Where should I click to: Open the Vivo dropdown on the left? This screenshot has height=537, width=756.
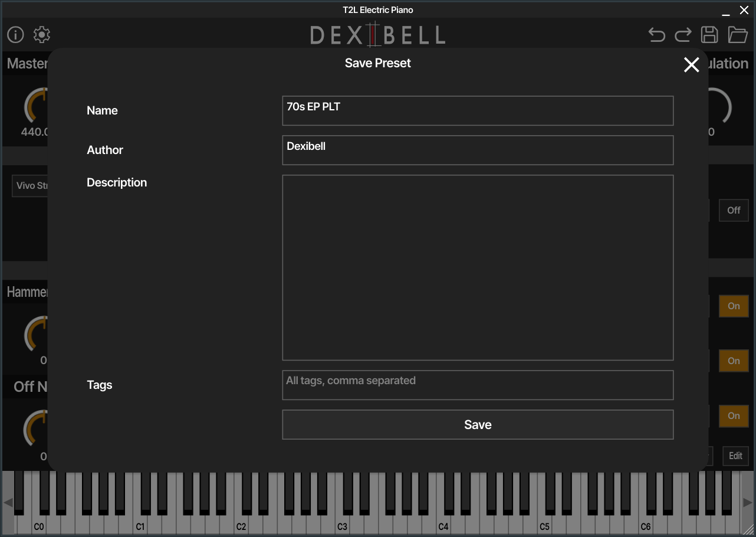click(x=29, y=186)
